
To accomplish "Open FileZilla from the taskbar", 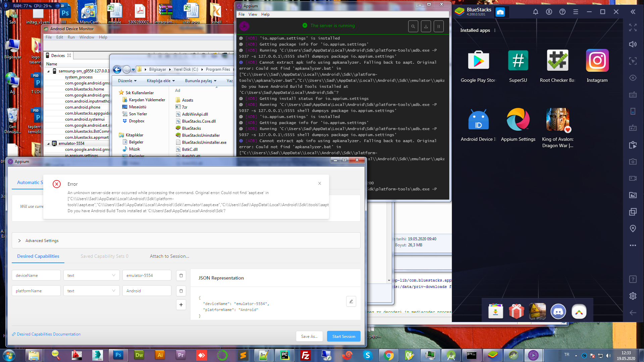I will click(306, 355).
